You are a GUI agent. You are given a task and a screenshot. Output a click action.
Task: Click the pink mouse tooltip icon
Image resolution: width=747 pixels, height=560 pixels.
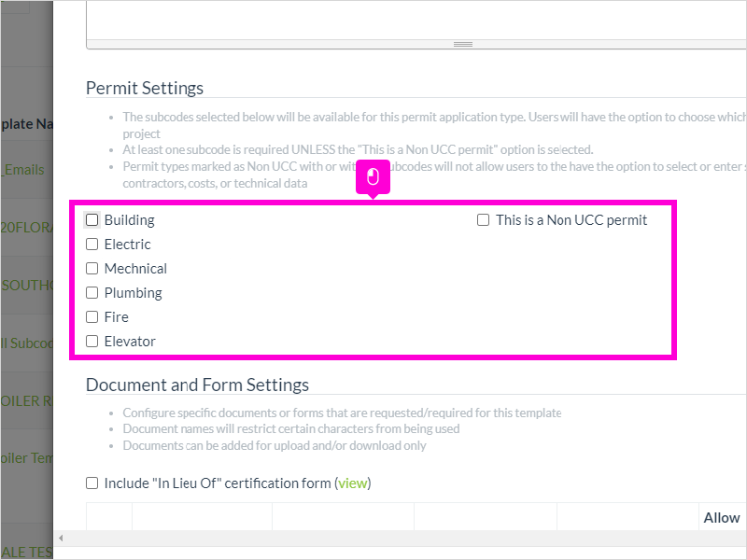[373, 177]
